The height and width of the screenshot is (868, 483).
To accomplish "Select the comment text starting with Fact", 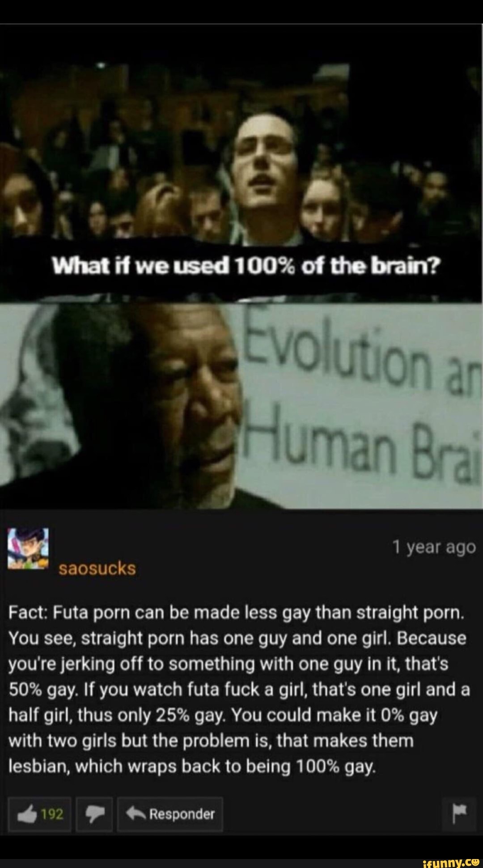I will 239,689.
